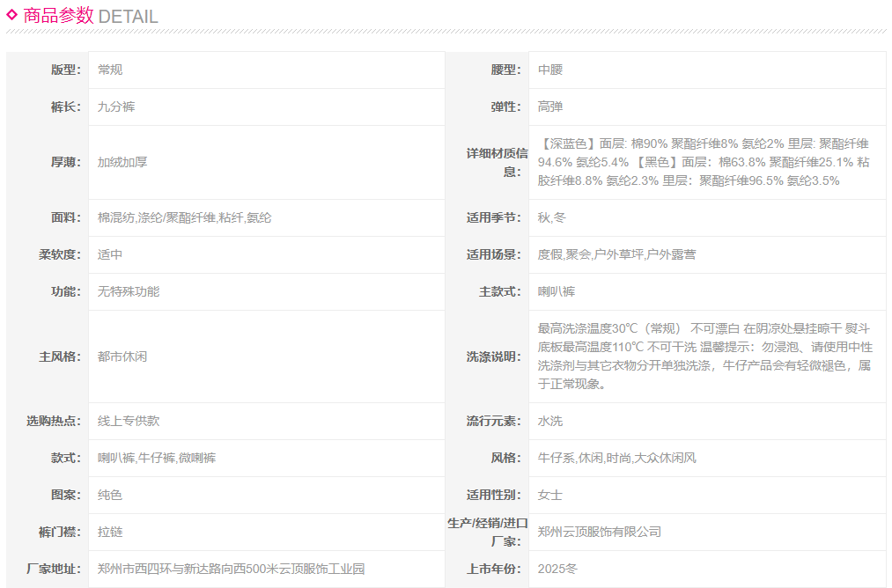Image resolution: width=892 pixels, height=588 pixels.
Task: Click the 线上专供款 shopping highlight value
Action: click(129, 421)
